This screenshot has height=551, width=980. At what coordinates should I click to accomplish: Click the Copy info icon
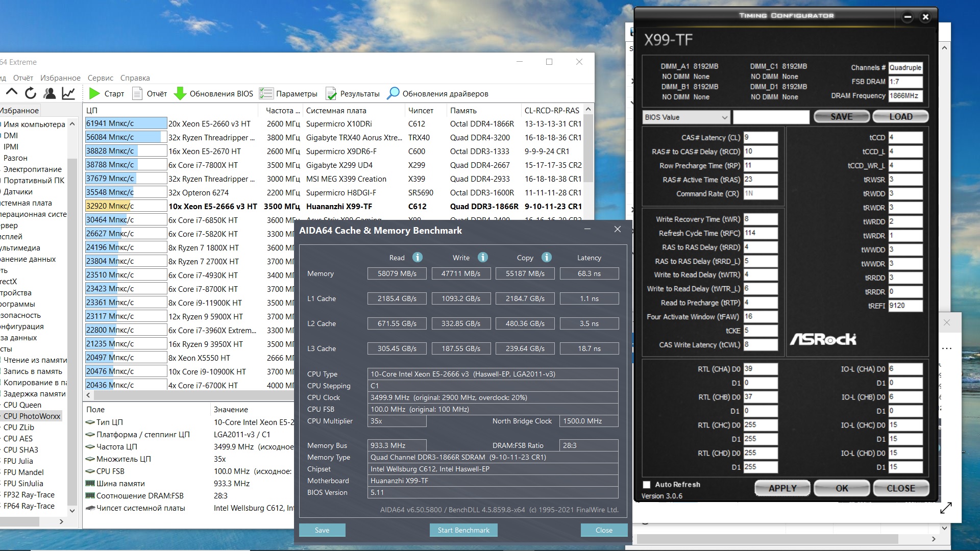[x=547, y=257]
